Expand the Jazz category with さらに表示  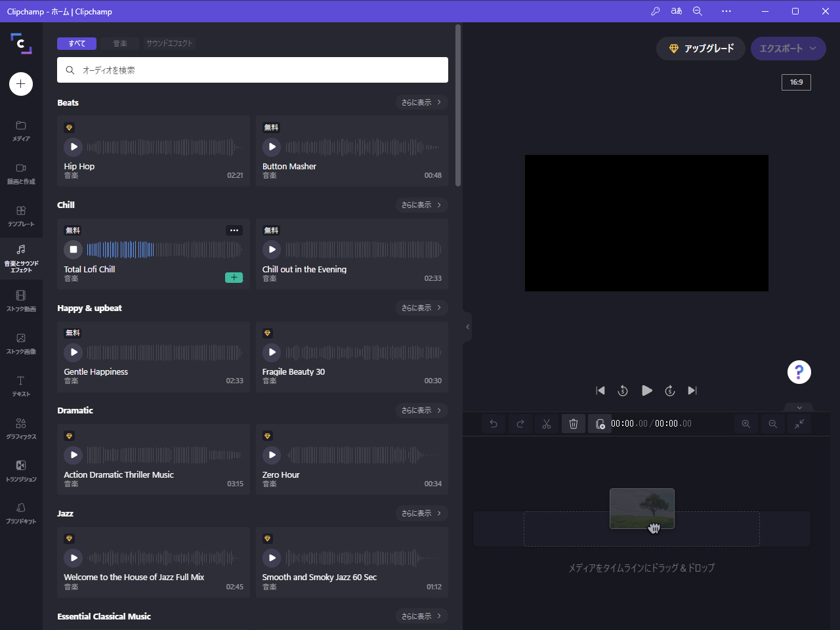422,513
